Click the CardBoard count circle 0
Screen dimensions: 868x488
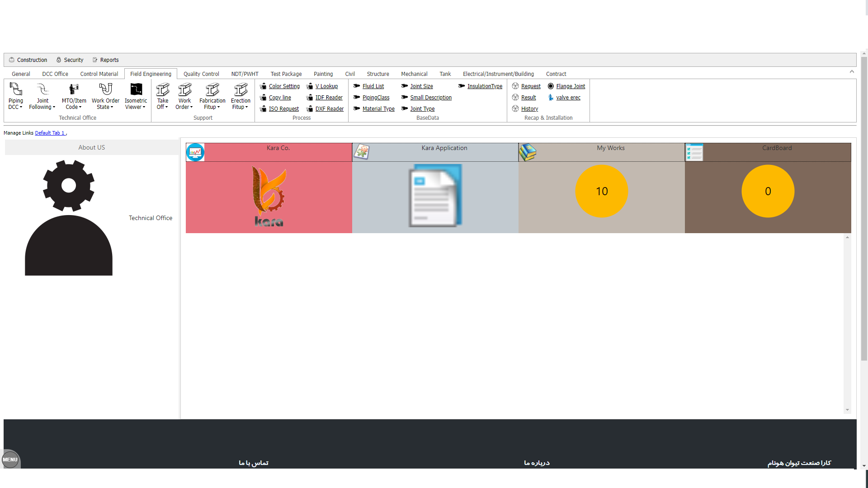pos(768,191)
